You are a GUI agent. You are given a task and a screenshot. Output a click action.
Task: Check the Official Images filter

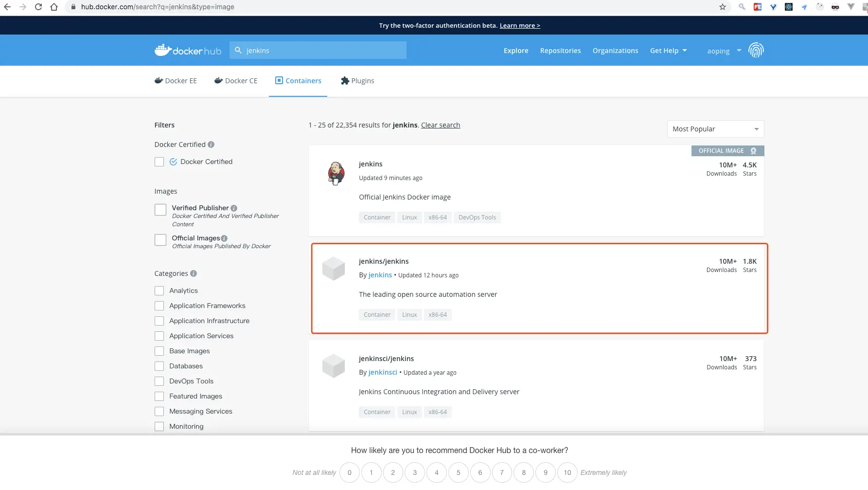[160, 240]
